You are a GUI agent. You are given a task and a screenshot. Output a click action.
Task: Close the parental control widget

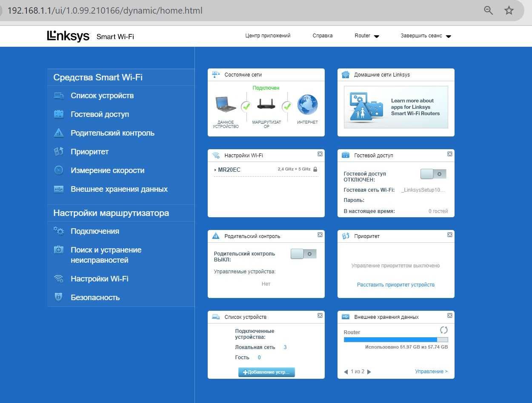tap(320, 235)
